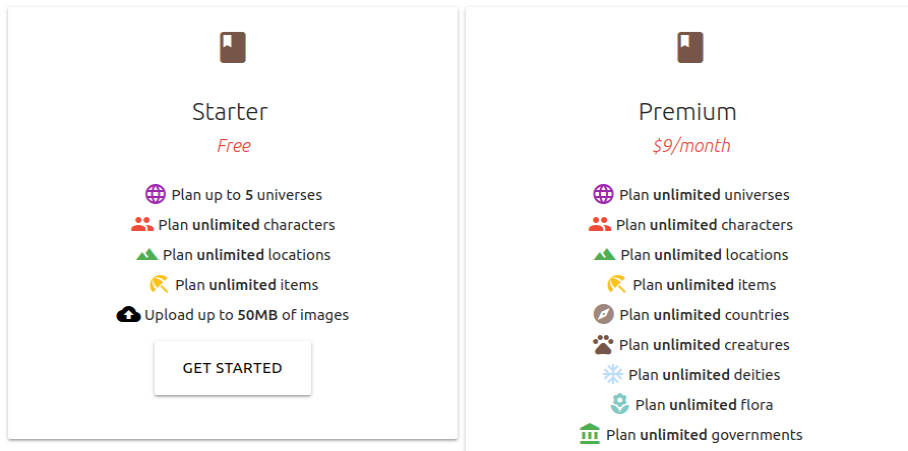Click the red people icon in Starter plan
The height and width of the screenshot is (451, 908).
point(141,225)
